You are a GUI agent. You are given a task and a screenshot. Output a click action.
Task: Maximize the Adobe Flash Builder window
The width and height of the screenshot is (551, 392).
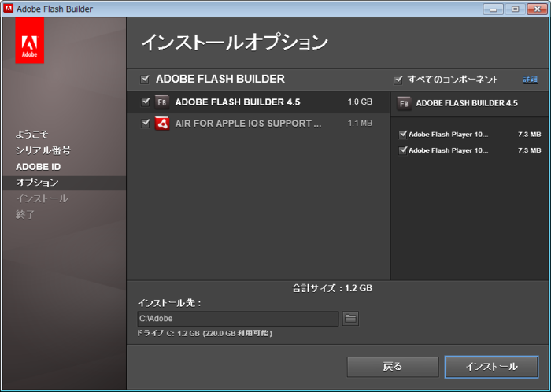pyautogui.click(x=515, y=9)
